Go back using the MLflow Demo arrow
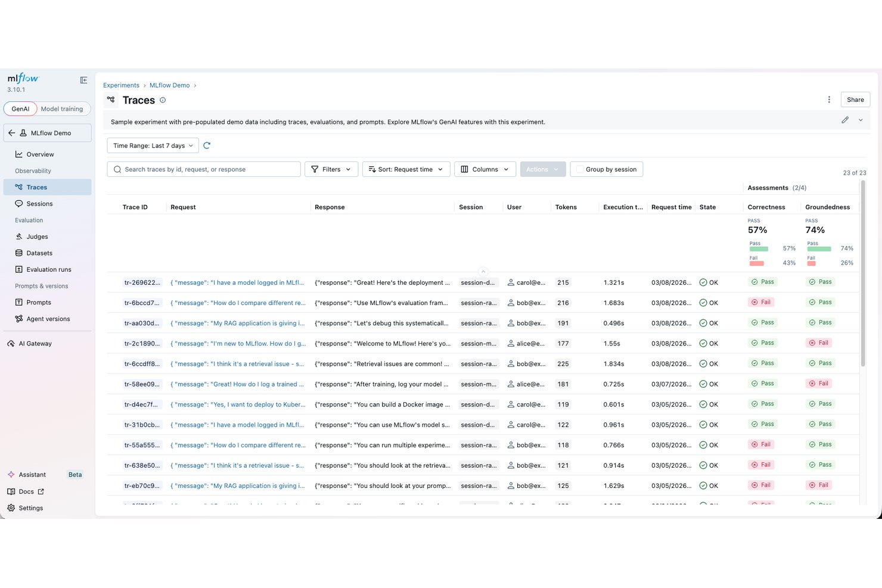This screenshot has height=588, width=882. (x=11, y=133)
